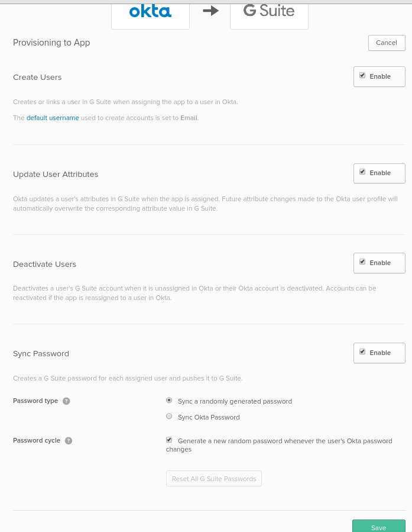Click the arrow between Okta and G Suite
This screenshot has height=532, width=412.
point(211,11)
